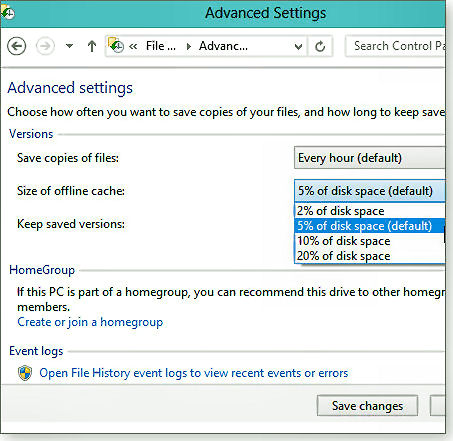Screen dimensions: 453x441
Task: Expand the address bar history chevron
Action: tap(298, 47)
